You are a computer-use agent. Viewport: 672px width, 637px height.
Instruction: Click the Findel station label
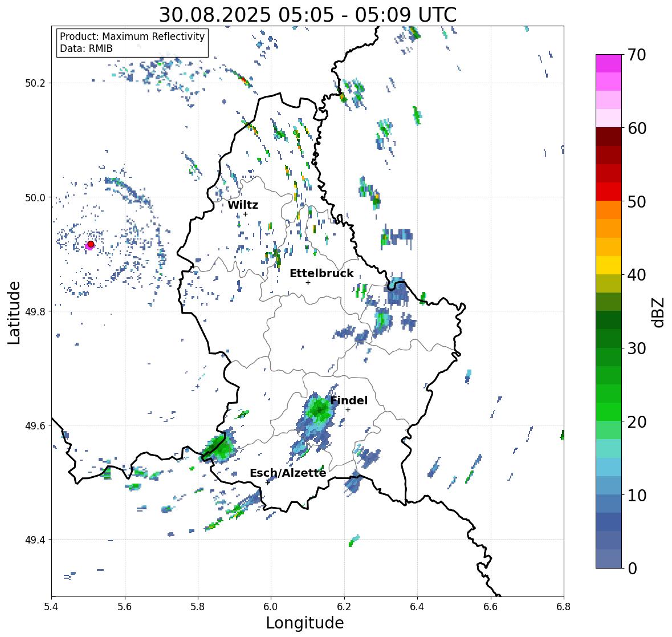tap(349, 400)
